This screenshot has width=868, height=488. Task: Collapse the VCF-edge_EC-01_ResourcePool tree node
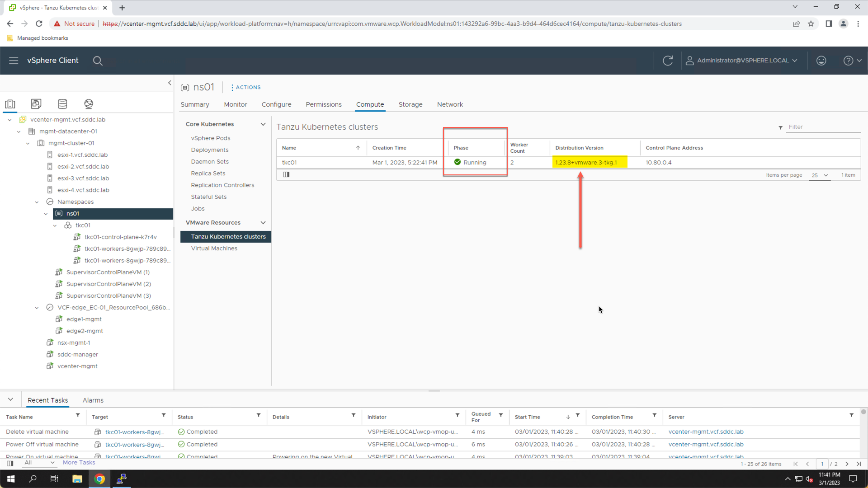(37, 308)
